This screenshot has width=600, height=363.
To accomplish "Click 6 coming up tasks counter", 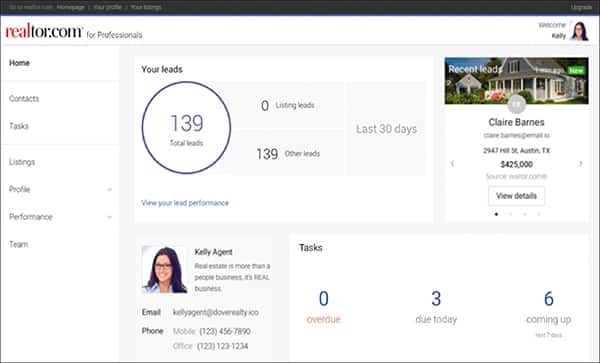I will (548, 313).
